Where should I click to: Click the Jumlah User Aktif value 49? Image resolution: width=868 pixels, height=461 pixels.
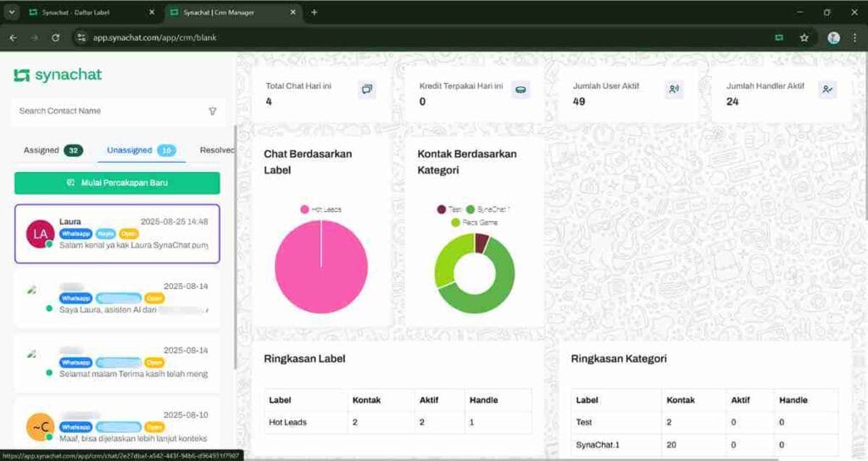pos(579,102)
